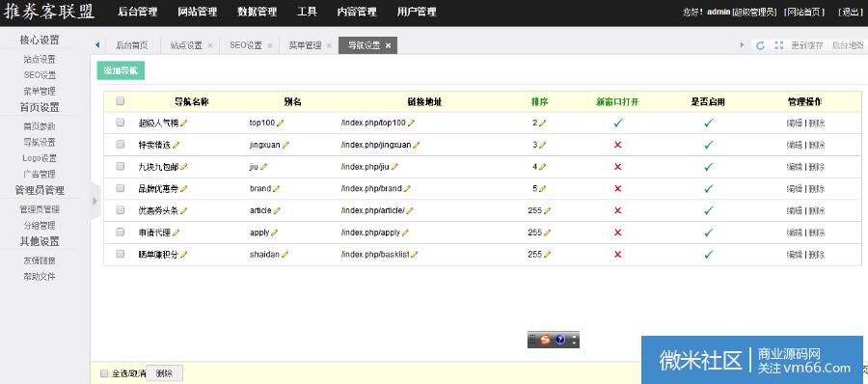Edit alias top100 via its pencil icon
This screenshot has width=868, height=384.
tap(280, 123)
